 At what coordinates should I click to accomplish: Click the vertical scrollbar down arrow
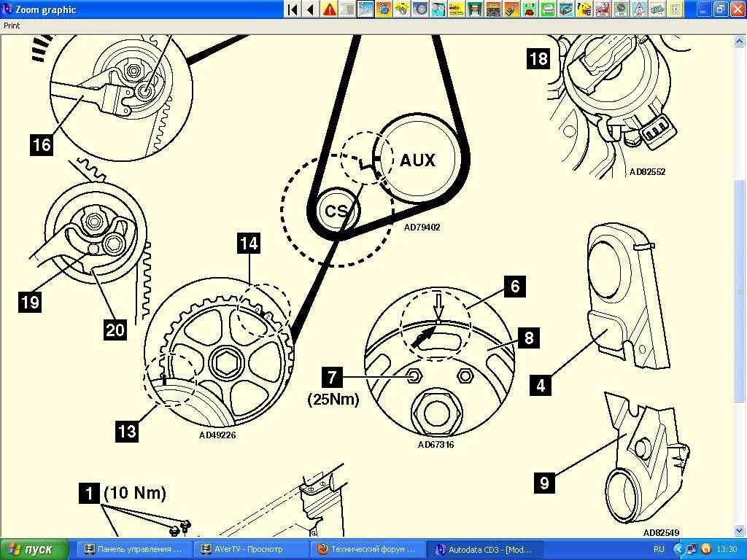click(x=740, y=530)
